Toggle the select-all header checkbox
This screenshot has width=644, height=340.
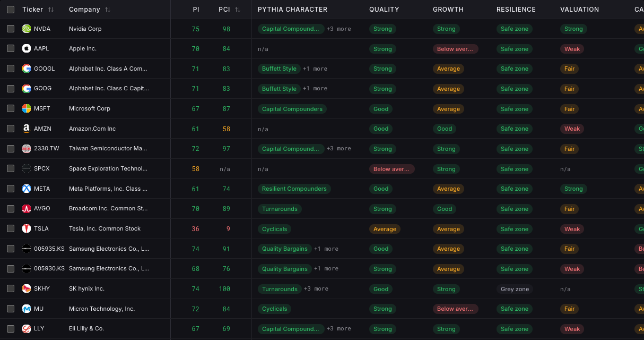pyautogui.click(x=11, y=10)
